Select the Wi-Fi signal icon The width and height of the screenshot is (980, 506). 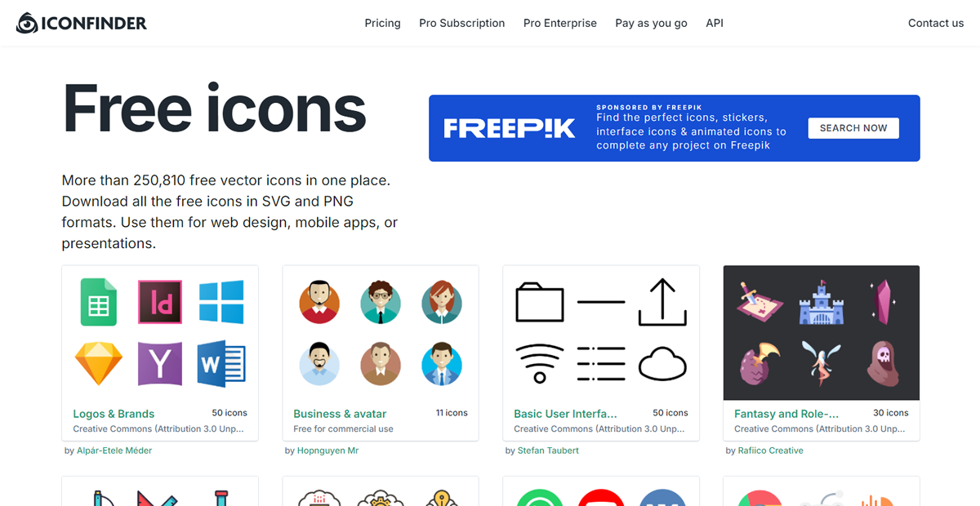pyautogui.click(x=540, y=363)
